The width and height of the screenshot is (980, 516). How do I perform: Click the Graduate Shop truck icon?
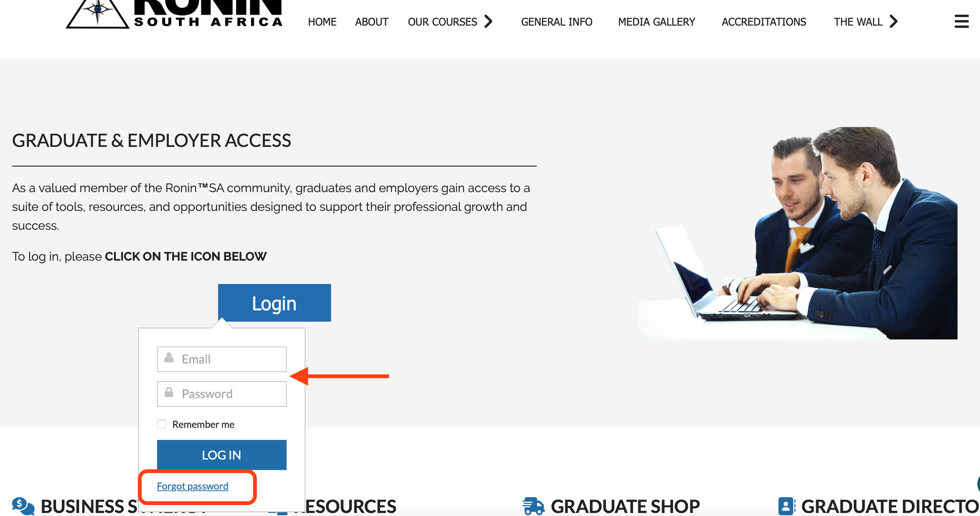533,506
